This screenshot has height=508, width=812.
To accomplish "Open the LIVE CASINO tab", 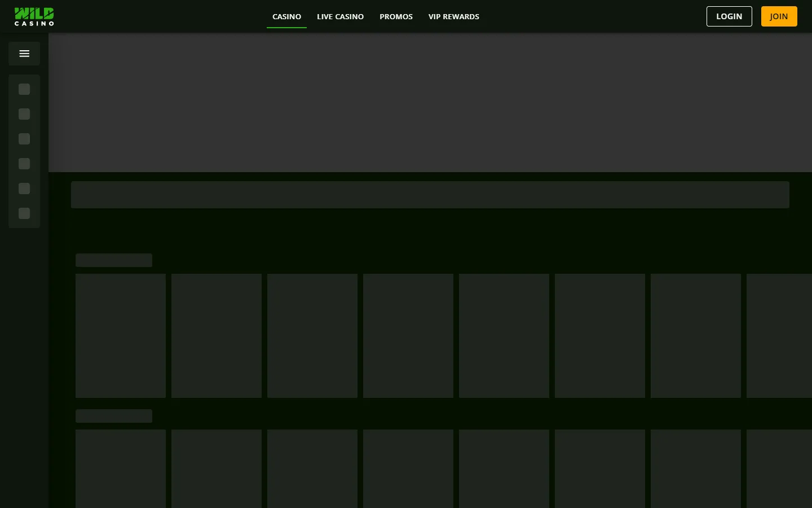I will point(340,16).
